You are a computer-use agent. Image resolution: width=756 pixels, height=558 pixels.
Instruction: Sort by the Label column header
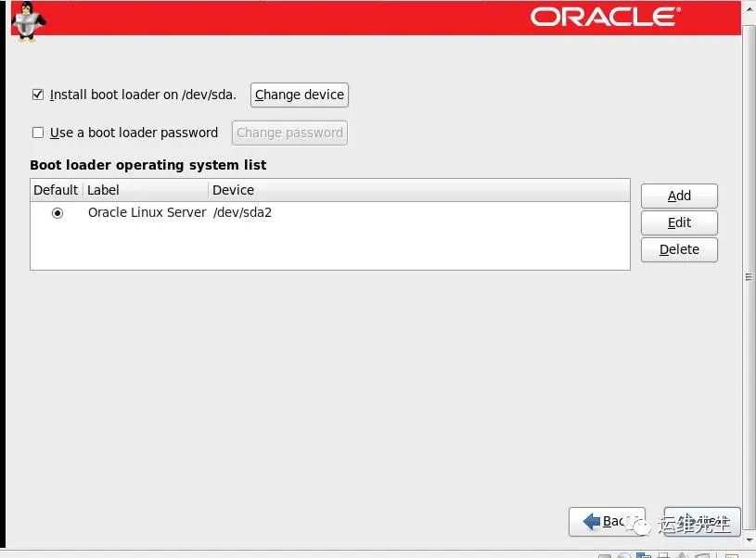click(x=146, y=190)
